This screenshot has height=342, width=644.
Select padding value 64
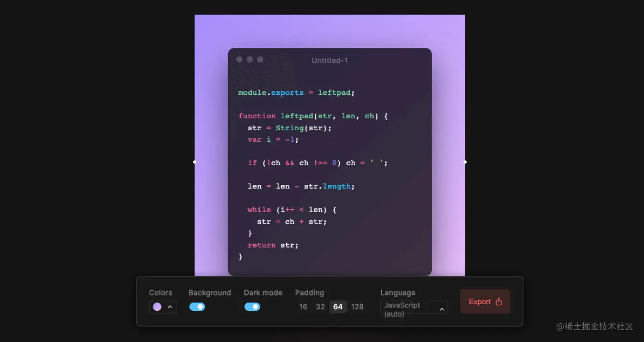(x=338, y=307)
